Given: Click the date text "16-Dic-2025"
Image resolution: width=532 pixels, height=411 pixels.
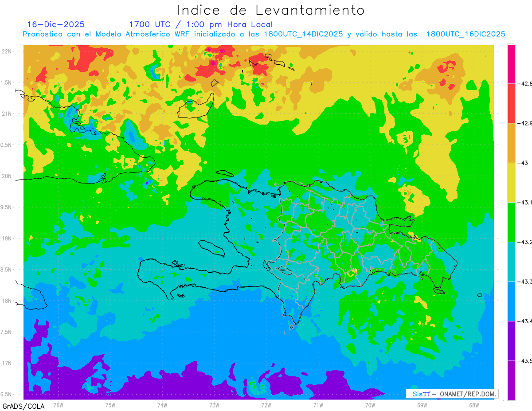Looking at the screenshot, I should [x=56, y=24].
